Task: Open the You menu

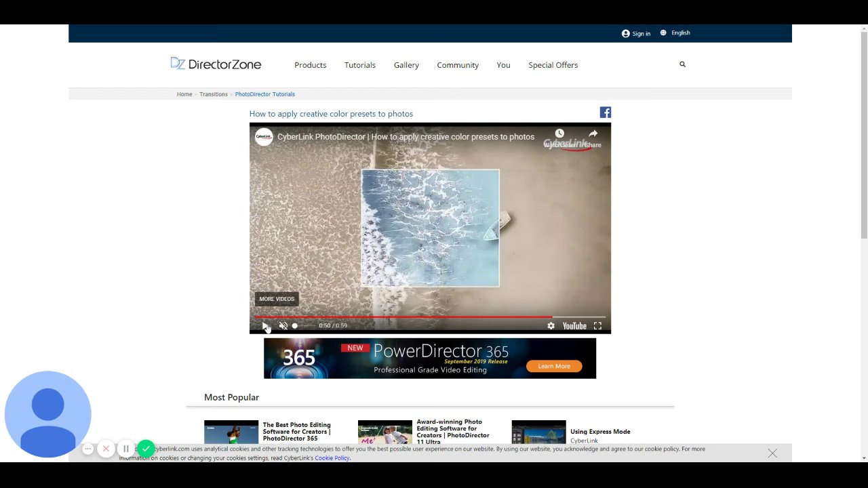Action: pyautogui.click(x=503, y=65)
